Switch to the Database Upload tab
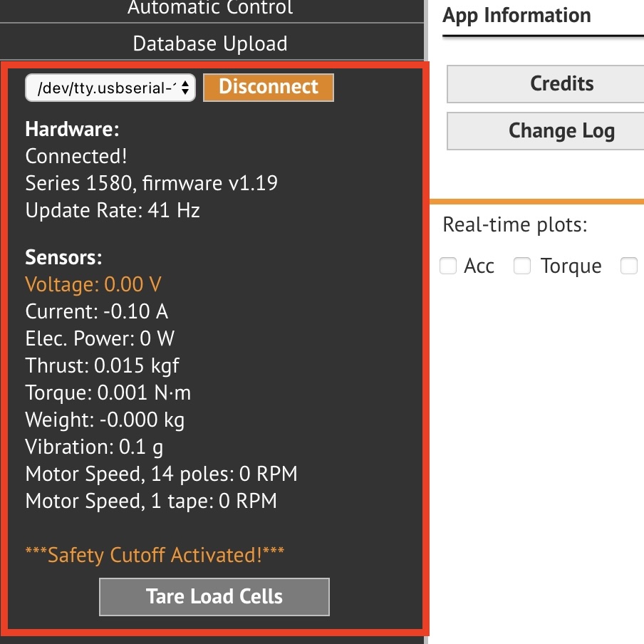The width and height of the screenshot is (644, 644). pyautogui.click(x=210, y=43)
